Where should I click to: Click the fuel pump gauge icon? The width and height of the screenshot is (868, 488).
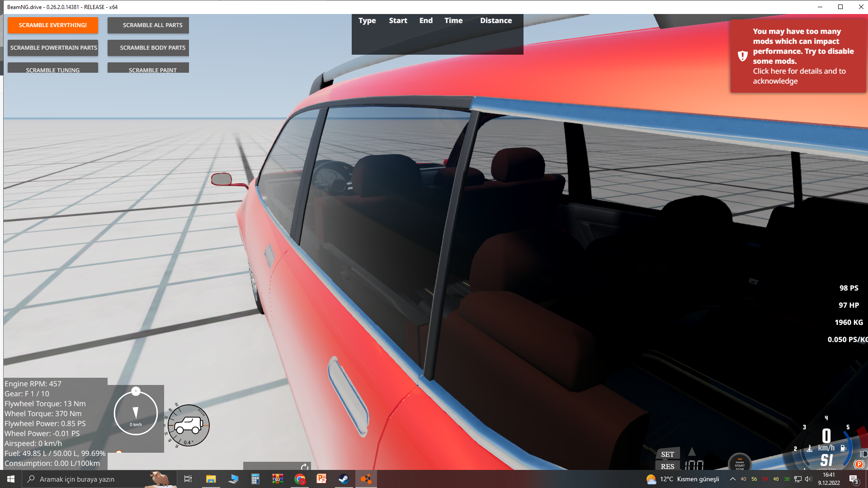tap(843, 448)
